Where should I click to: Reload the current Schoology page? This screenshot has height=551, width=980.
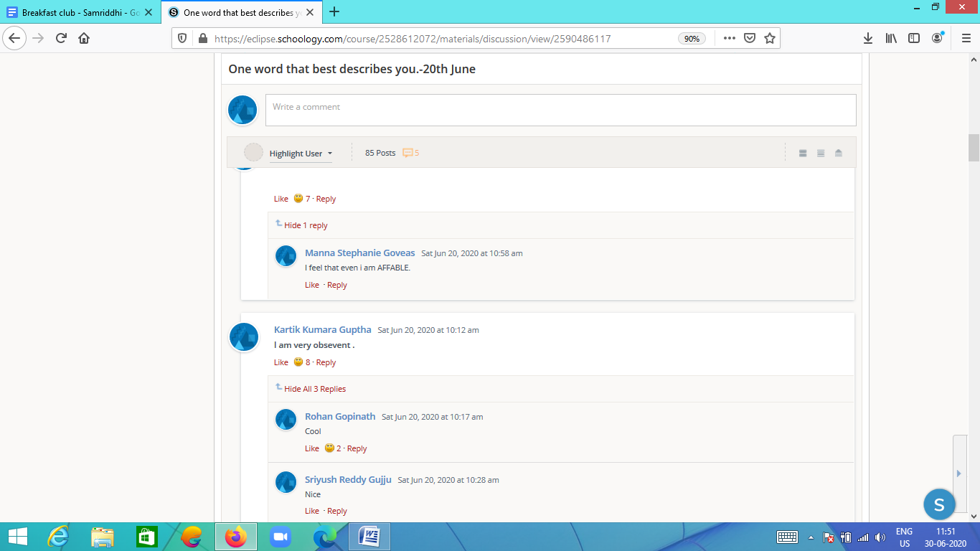pos(61,38)
